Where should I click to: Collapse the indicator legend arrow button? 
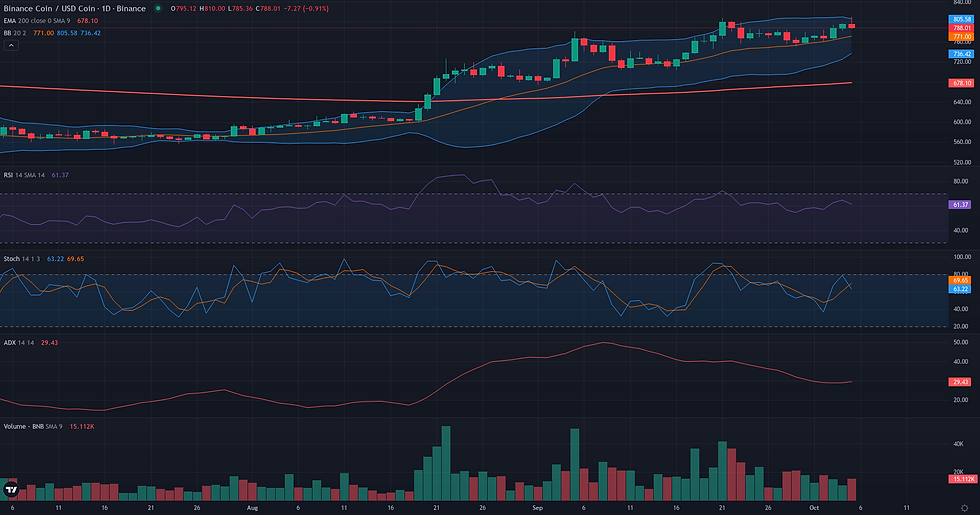click(x=11, y=45)
